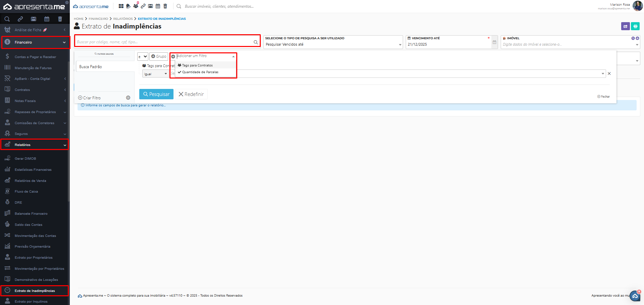Click the plus icon in Imóvel field

pos(637,38)
